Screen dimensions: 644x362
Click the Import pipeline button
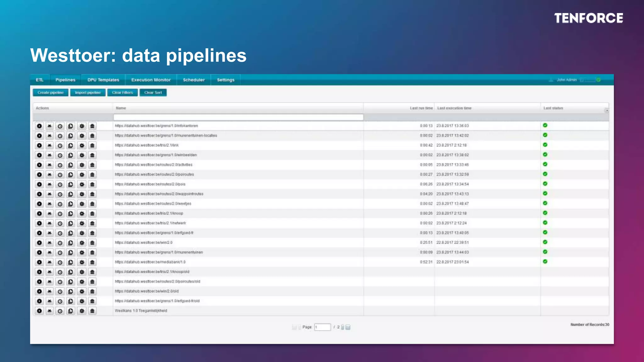pos(88,92)
